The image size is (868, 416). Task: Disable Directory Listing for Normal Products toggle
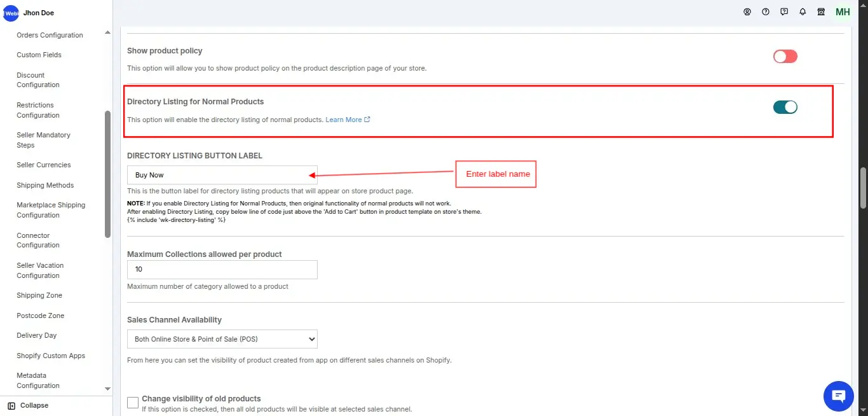point(785,107)
